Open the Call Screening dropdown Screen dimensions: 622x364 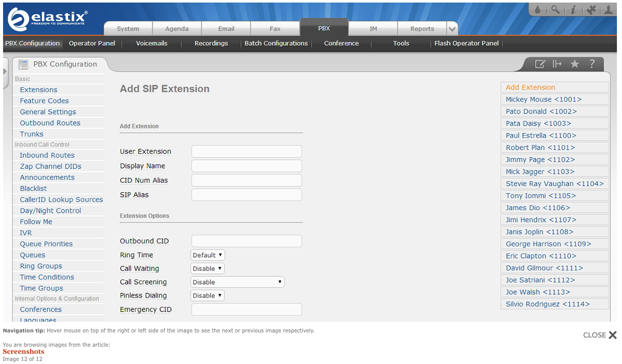click(237, 282)
